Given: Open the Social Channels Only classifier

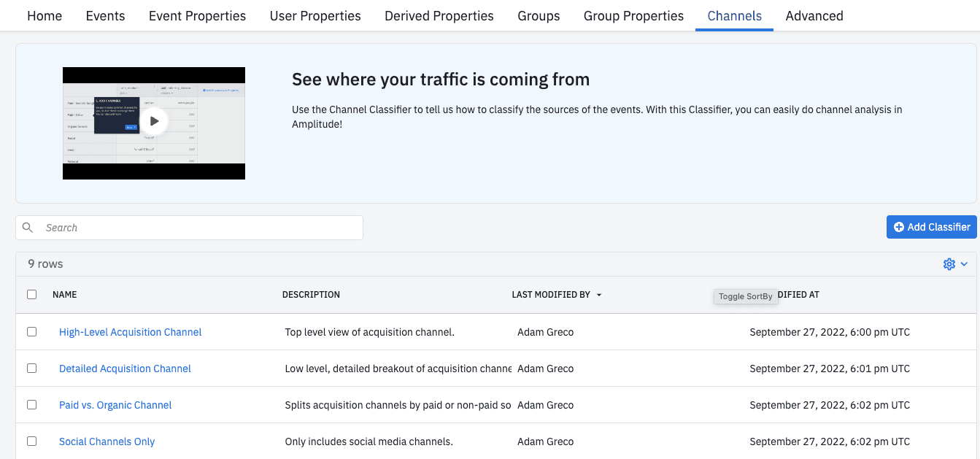Looking at the screenshot, I should click(x=107, y=441).
